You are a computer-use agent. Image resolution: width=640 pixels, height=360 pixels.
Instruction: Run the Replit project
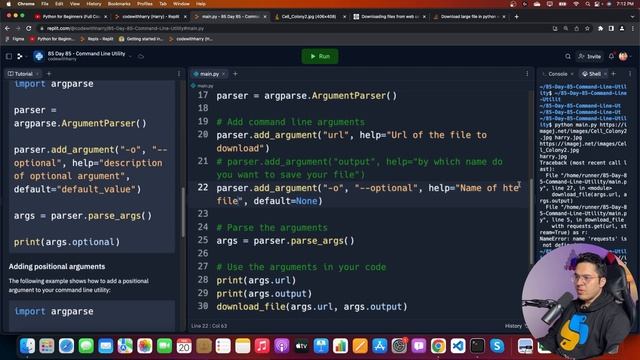320,56
